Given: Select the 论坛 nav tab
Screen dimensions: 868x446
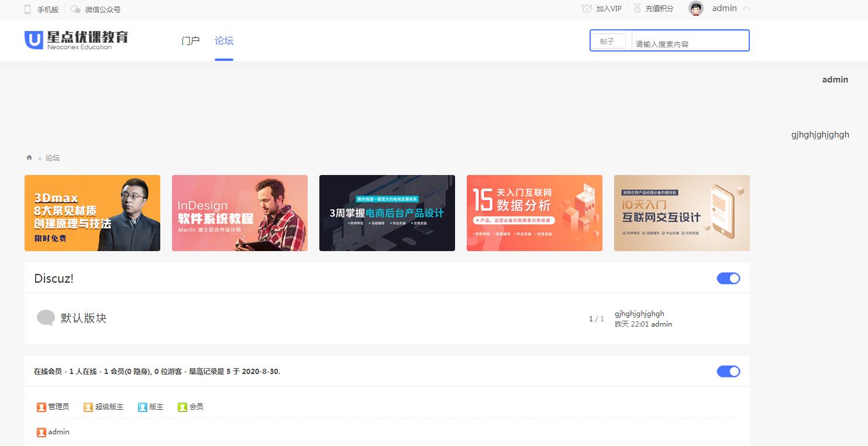Looking at the screenshot, I should (x=224, y=40).
